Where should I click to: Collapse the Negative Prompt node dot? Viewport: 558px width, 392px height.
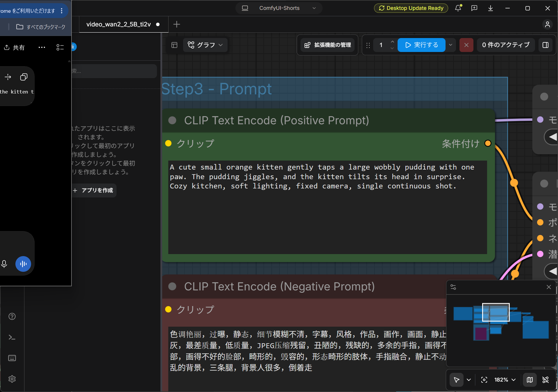click(172, 287)
